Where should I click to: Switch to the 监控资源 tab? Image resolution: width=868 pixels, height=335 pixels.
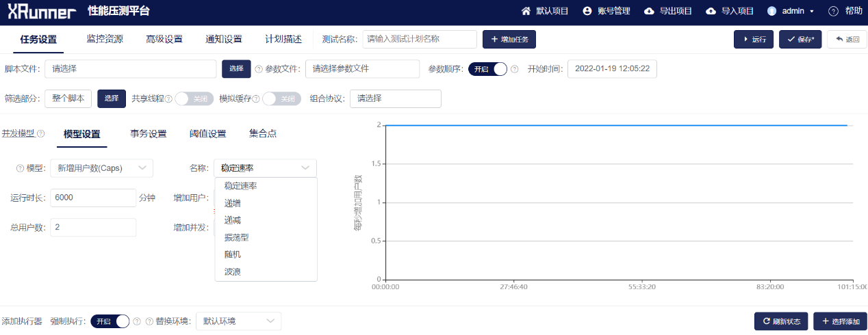click(x=105, y=39)
